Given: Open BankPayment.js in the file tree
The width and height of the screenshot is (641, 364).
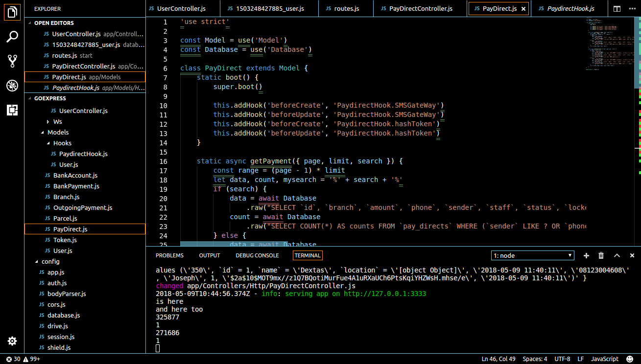Looking at the screenshot, I should [x=76, y=186].
